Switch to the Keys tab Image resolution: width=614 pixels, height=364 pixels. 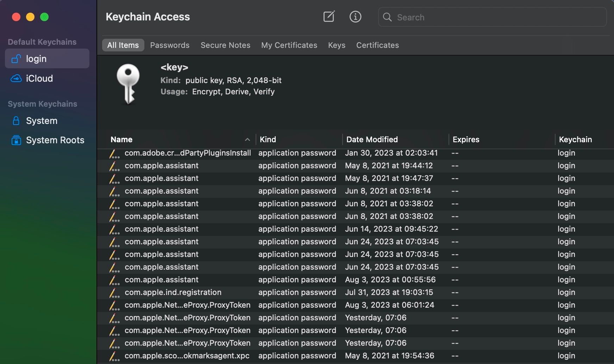coord(337,45)
